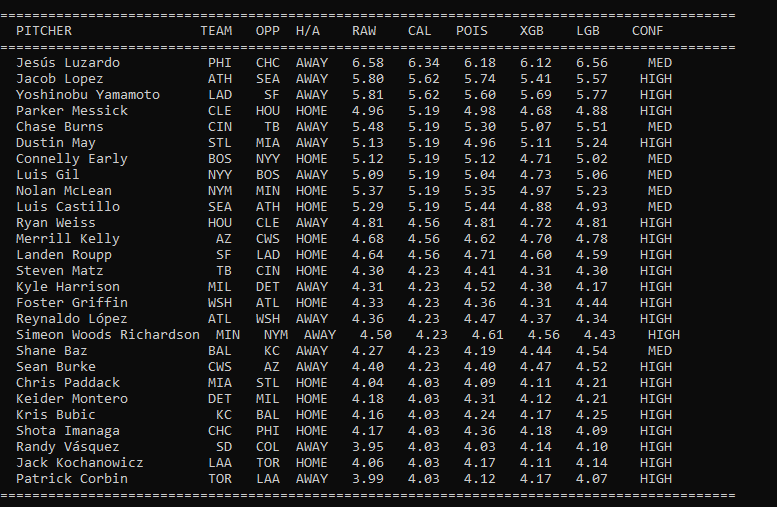
Task: Click the TEAM column header
Action: pos(216,31)
